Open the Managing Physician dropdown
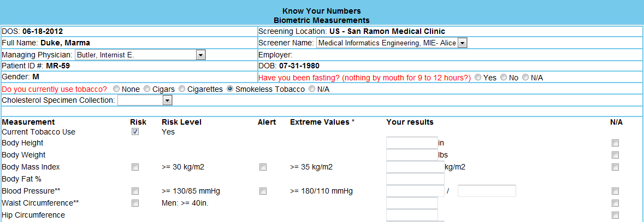Screen dimensions: 644x222 (200, 55)
